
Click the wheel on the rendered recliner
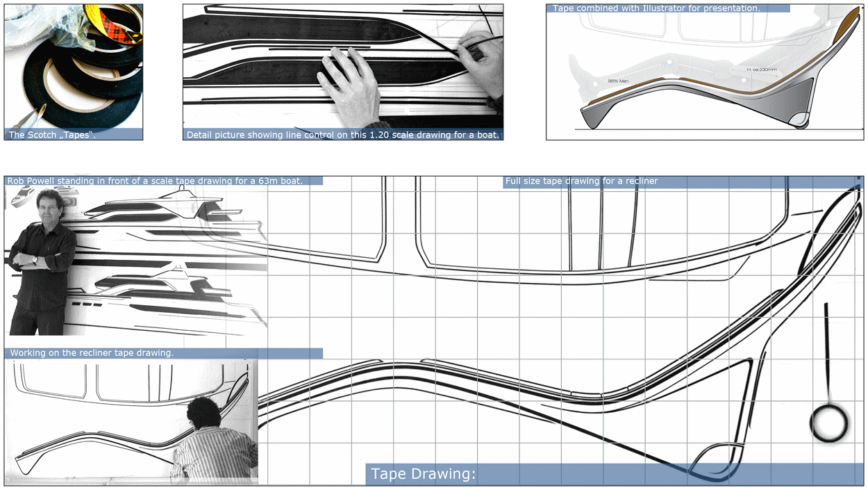tap(800, 121)
